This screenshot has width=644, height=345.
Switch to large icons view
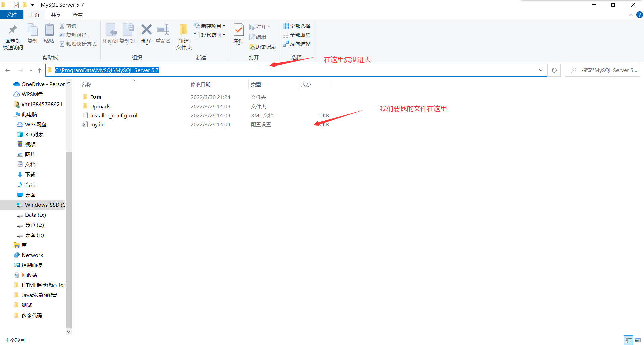[638, 340]
